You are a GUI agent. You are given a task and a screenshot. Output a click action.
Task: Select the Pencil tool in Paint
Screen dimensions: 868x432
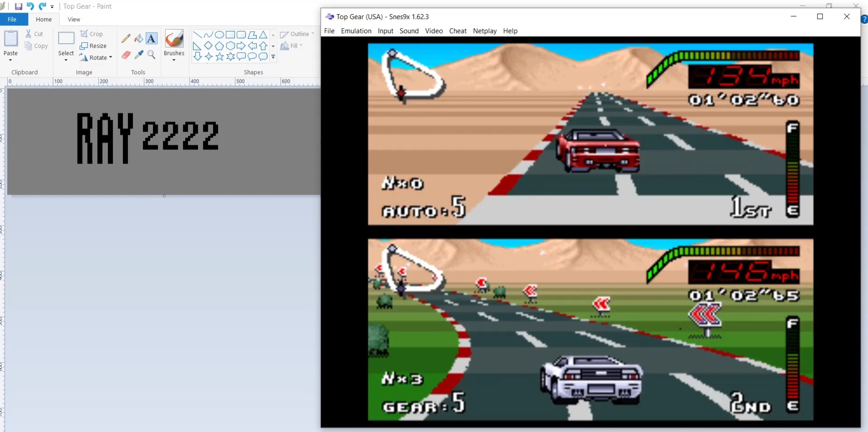126,39
